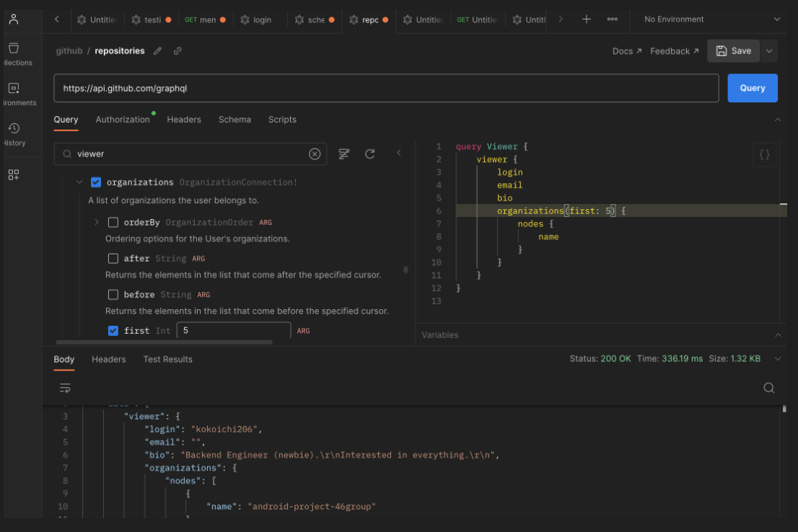This screenshot has height=532, width=798.
Task: Switch to the Authorization tab
Action: [123, 119]
